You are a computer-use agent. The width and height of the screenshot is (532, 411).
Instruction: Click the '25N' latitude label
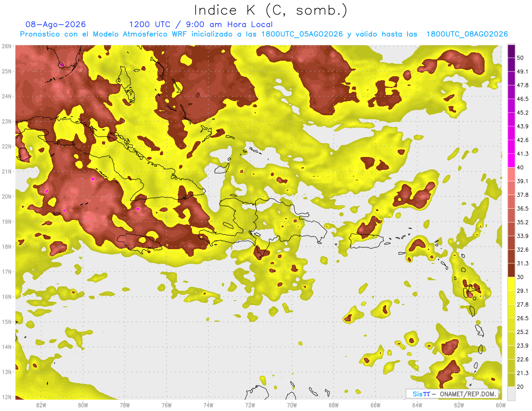(7, 71)
